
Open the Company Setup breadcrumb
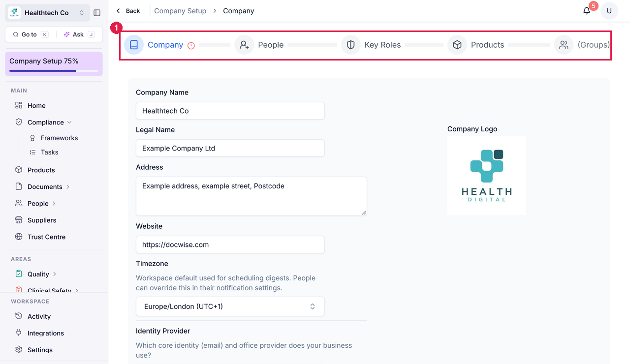(180, 11)
